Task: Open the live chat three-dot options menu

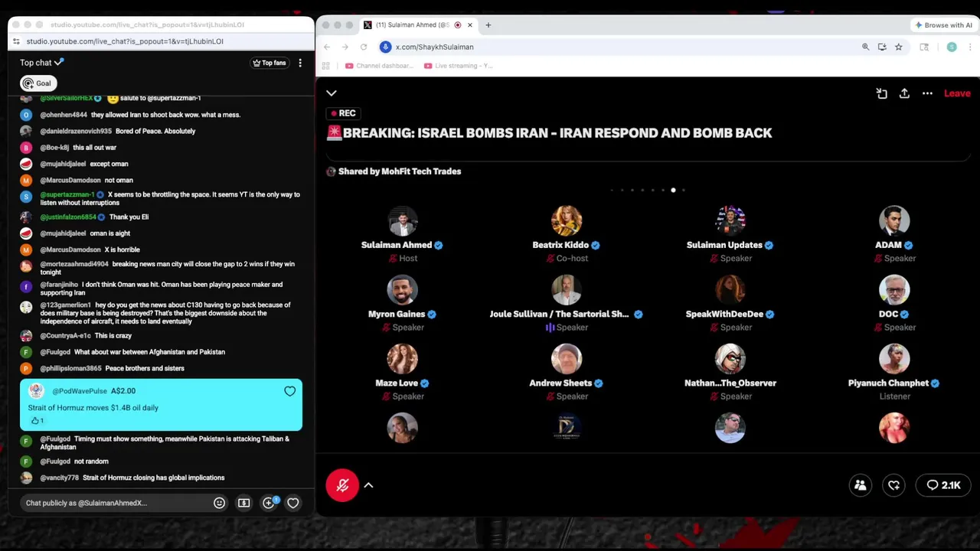Action: pos(300,63)
